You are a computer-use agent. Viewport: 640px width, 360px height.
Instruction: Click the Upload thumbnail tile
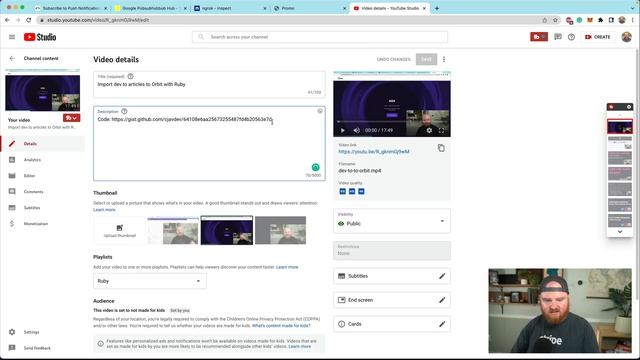[x=120, y=231]
